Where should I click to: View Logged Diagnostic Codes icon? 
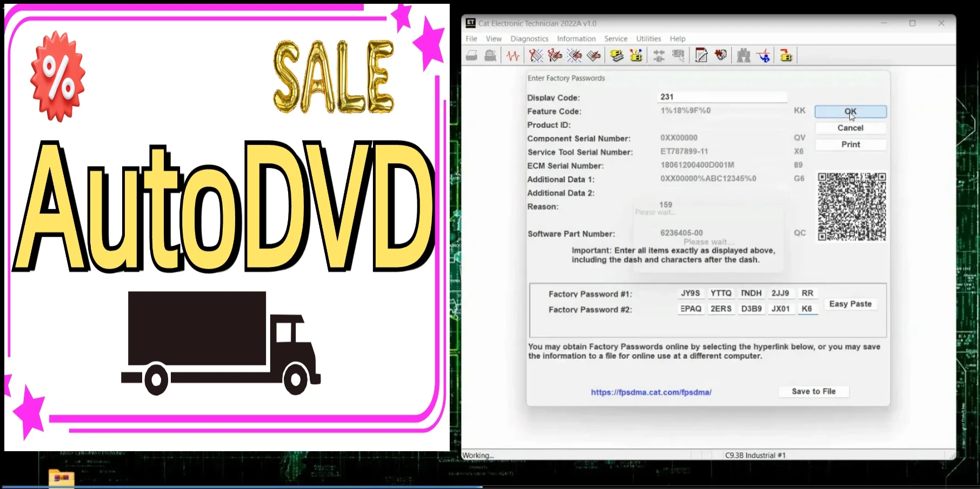tap(554, 55)
